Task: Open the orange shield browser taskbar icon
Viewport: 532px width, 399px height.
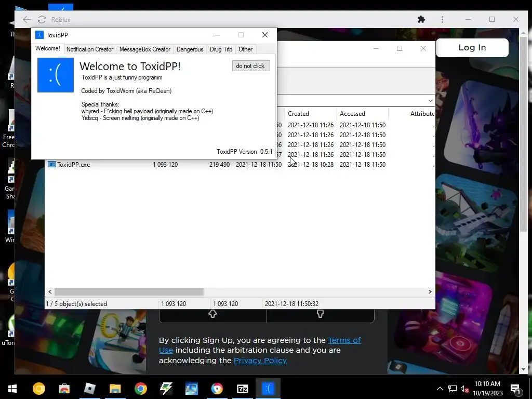Action: coord(217,389)
